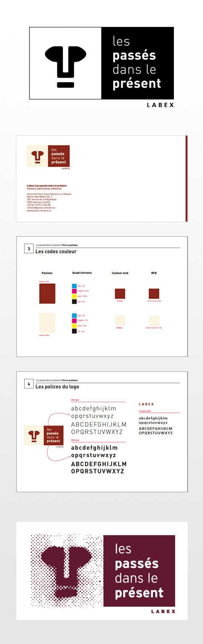The width and height of the screenshot is (203, 644).
Task: Select 'Labex Les passés dans le présent' letterhead heading
Action: 47,186
